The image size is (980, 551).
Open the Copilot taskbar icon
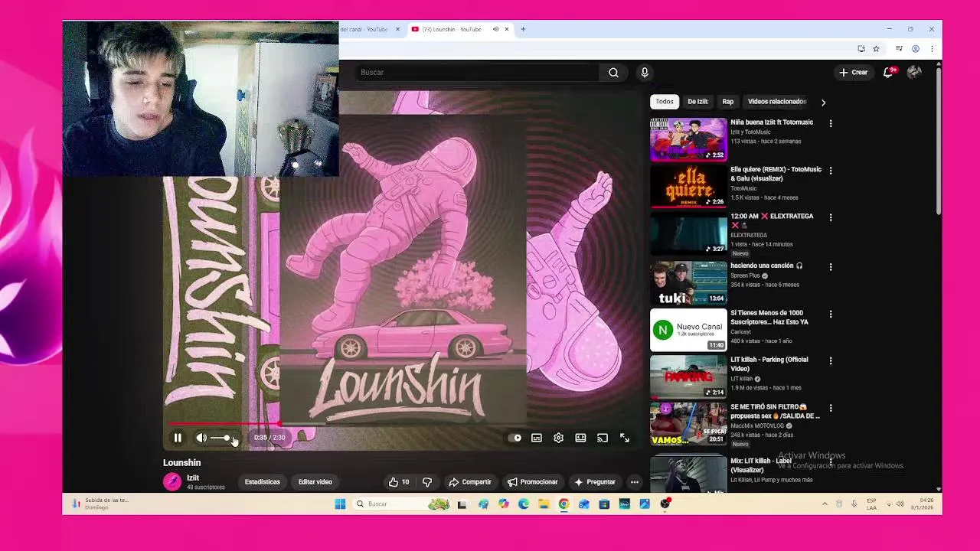click(503, 504)
